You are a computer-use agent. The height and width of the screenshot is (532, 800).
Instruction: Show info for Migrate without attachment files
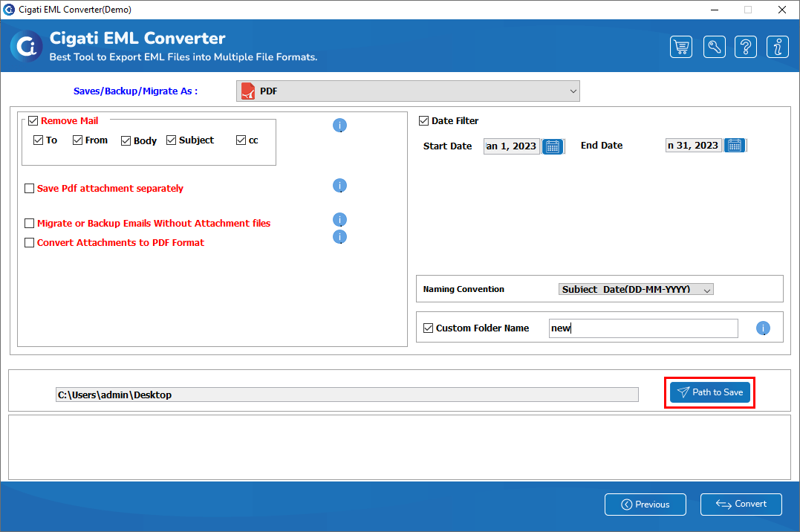pos(339,219)
